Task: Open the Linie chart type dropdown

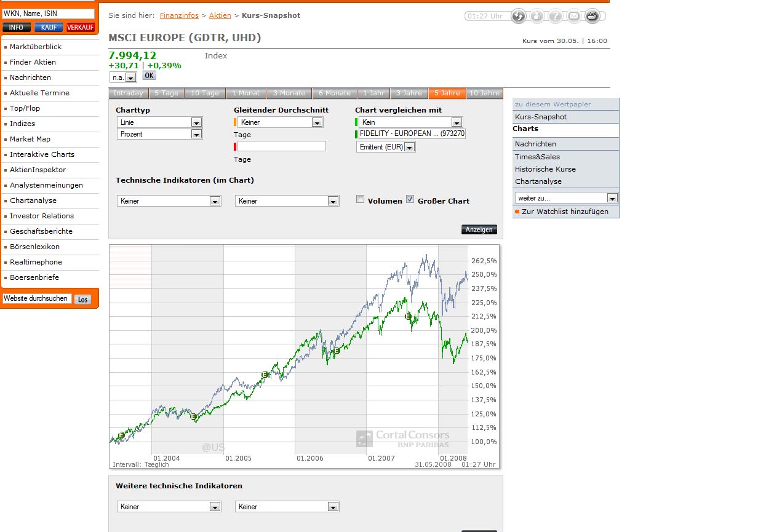Action: pos(160,122)
